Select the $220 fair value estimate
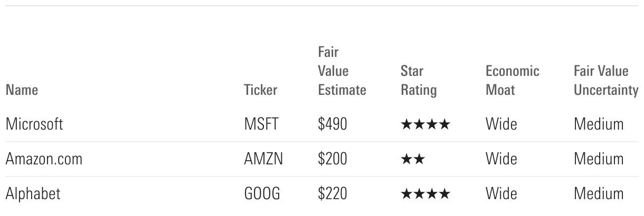Image resolution: width=644 pixels, height=216 pixels. click(x=333, y=194)
